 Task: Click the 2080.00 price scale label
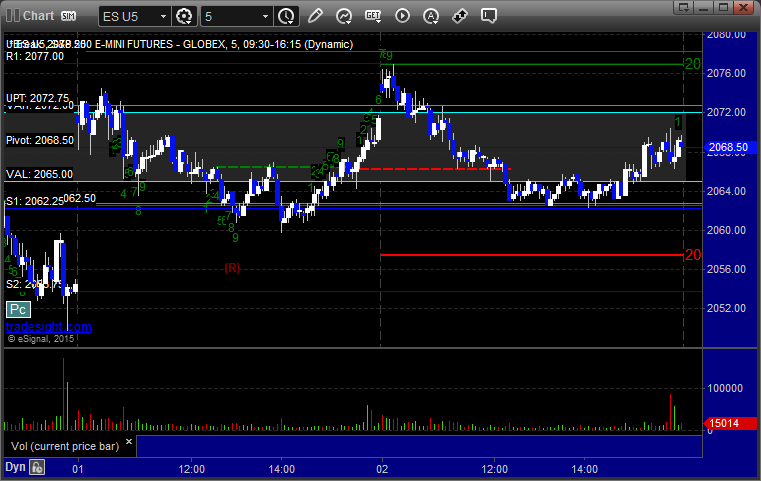726,35
